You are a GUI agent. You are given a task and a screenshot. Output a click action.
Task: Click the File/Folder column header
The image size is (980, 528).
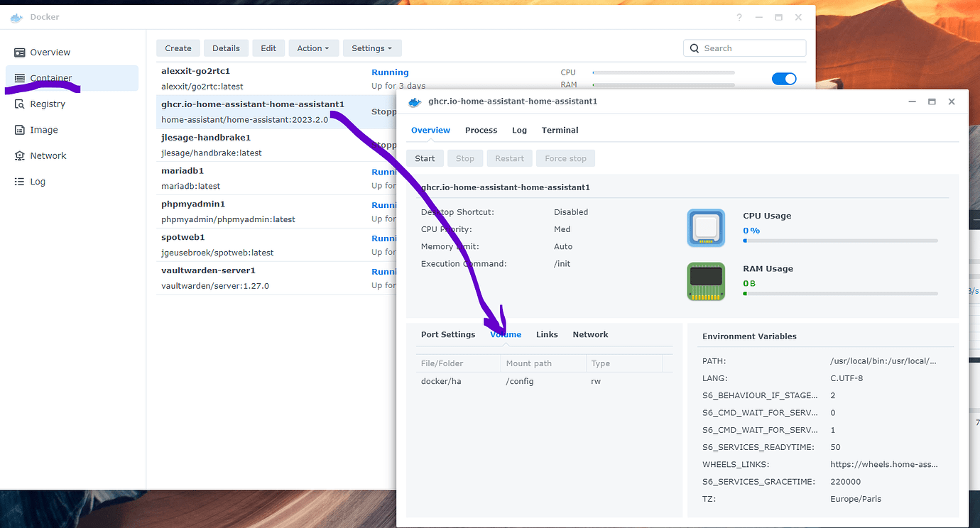[459, 363]
